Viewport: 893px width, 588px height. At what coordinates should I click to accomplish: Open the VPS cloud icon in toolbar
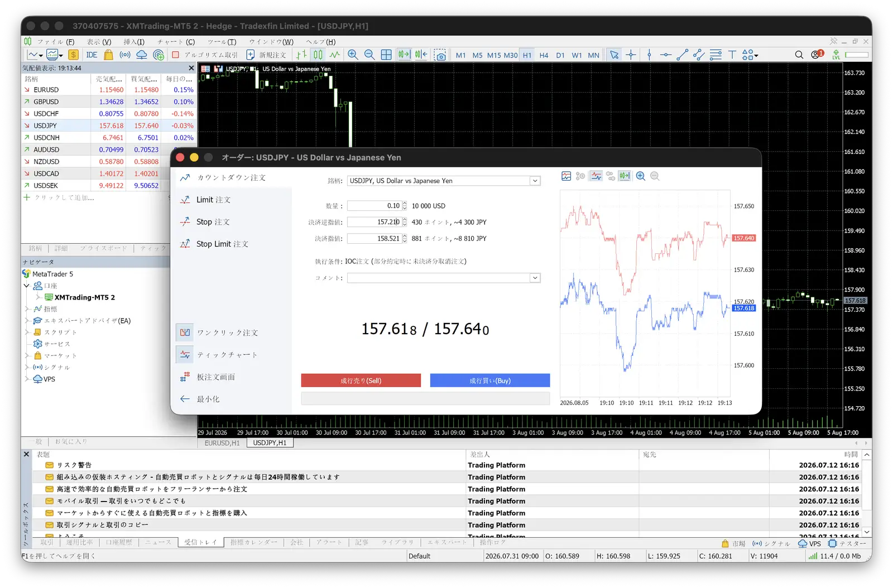pos(142,55)
